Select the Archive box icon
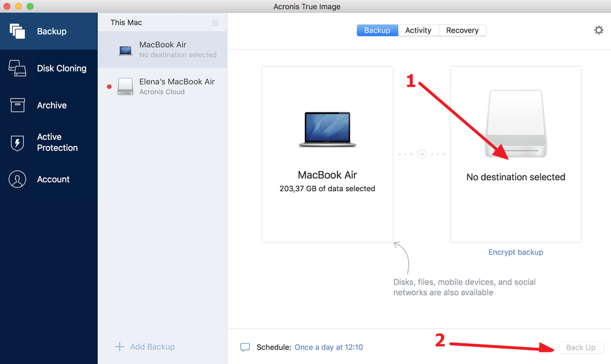Image resolution: width=611 pixels, height=364 pixels. (x=17, y=105)
